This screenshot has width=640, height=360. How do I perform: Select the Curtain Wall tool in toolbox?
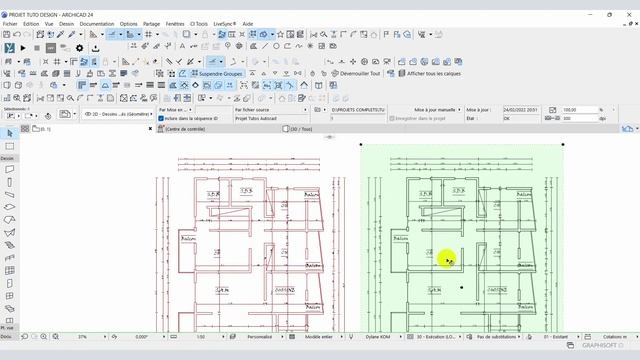pyautogui.click(x=10, y=271)
